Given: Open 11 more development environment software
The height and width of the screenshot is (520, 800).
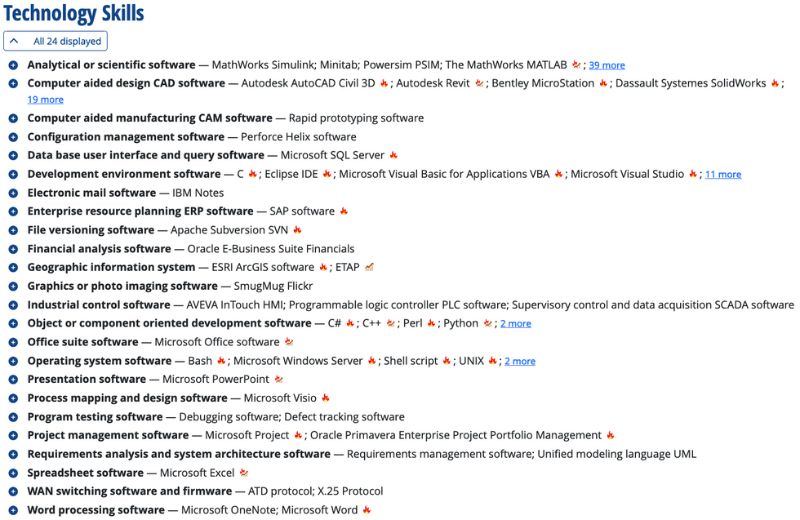Looking at the screenshot, I should click(x=723, y=174).
